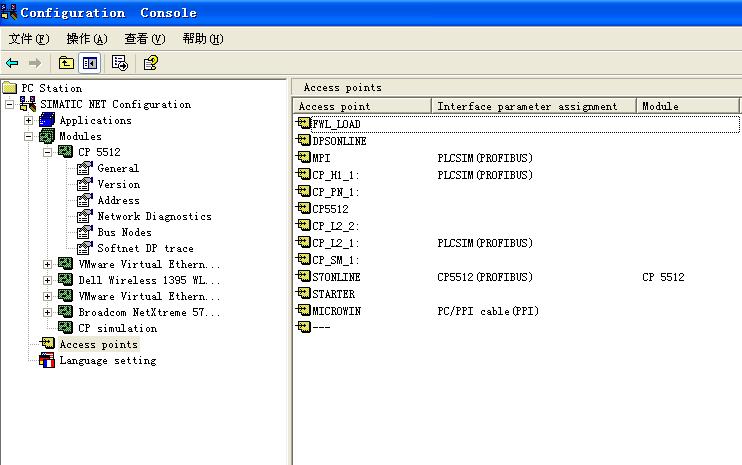Click the Language setting flag icon
The height and width of the screenshot is (465, 742).
pyautogui.click(x=47, y=360)
